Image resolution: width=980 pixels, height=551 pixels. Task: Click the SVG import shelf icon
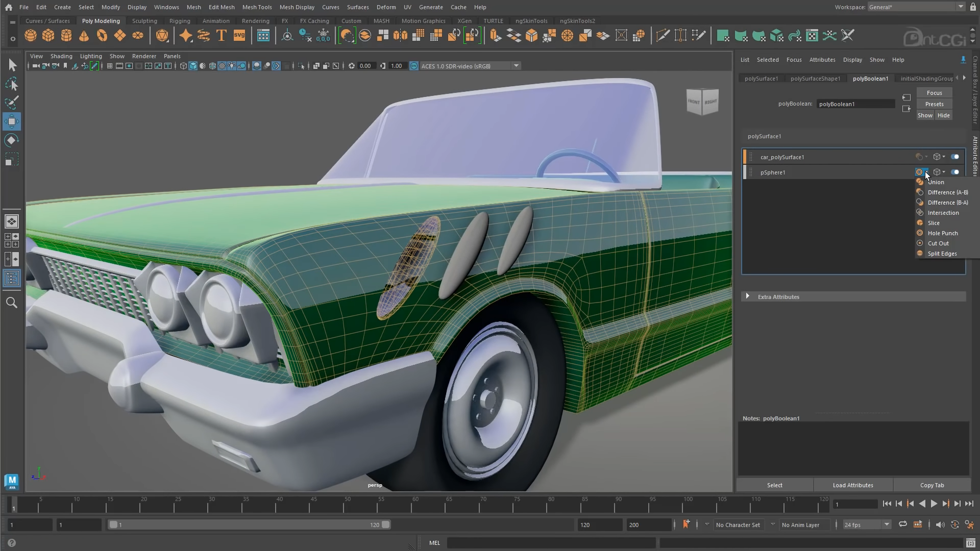pyautogui.click(x=239, y=36)
